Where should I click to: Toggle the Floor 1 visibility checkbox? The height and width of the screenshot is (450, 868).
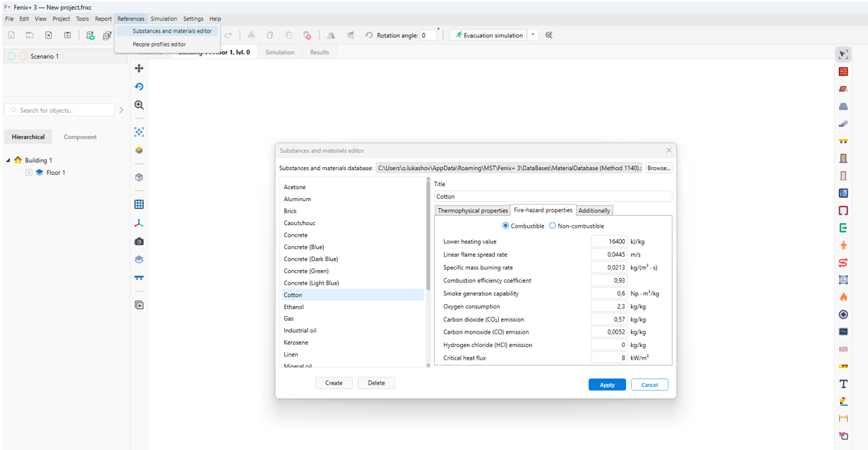[29, 173]
